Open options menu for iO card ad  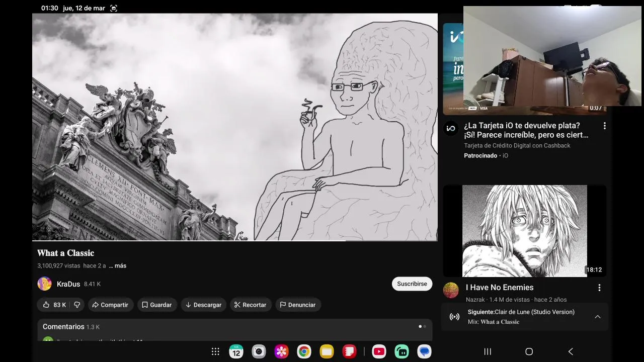click(605, 126)
